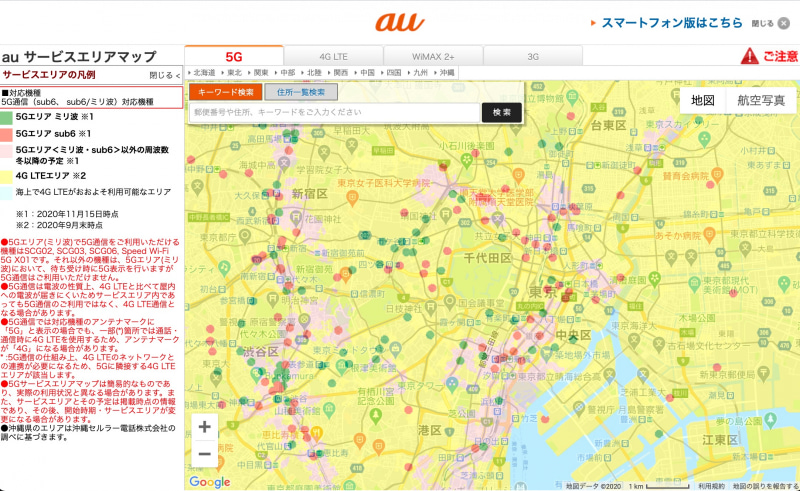This screenshot has height=491, width=800.
Task: Click the 賛育会病院 hospital pin
Action: (717, 174)
